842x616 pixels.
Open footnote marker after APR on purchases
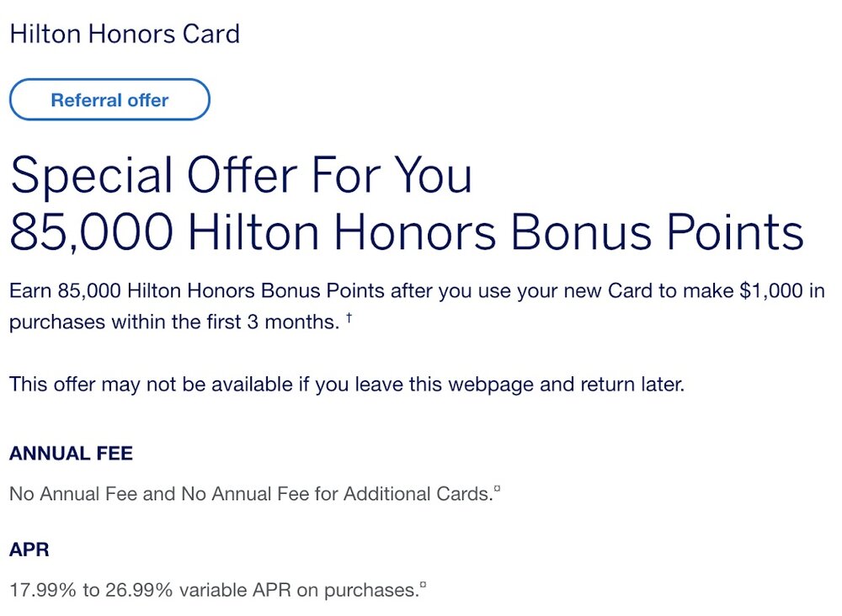coord(423,586)
